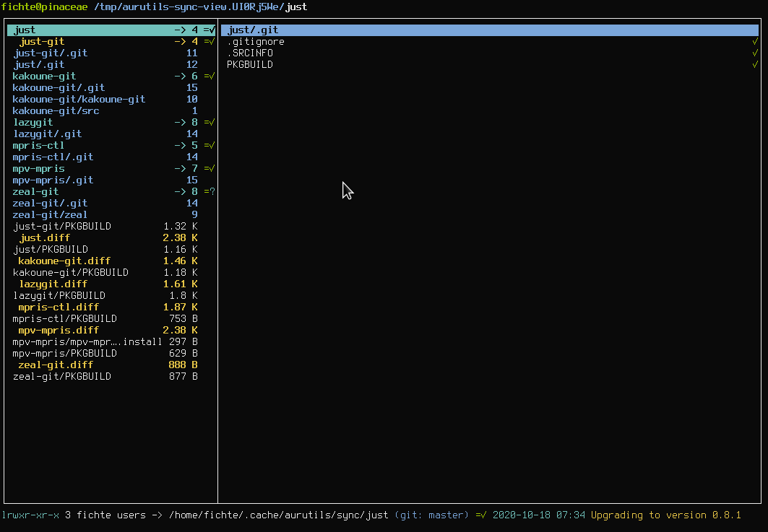
Task: Click '2020-10-18 07:34' timestamp in status bar
Action: 539,515
